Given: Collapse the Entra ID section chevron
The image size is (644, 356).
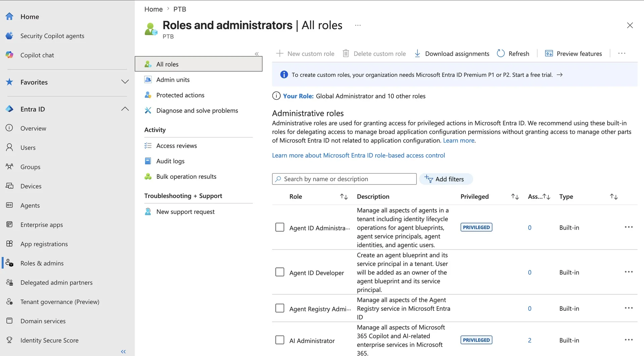Looking at the screenshot, I should (125, 109).
